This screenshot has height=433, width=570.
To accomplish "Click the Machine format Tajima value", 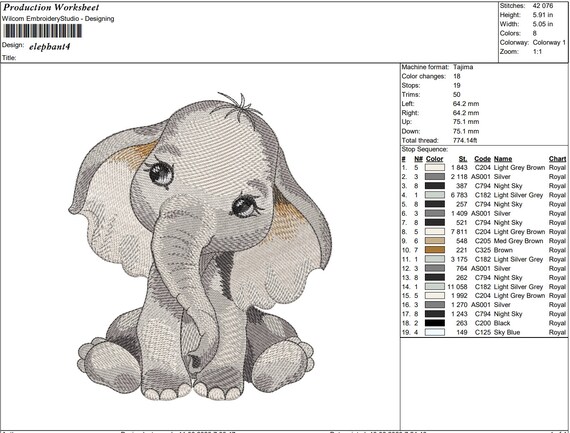I will (x=463, y=67).
